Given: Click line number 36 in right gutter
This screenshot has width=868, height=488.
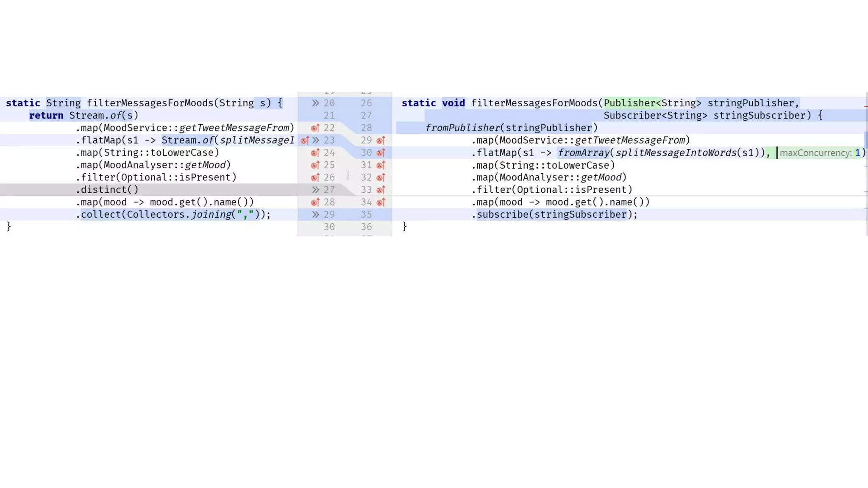Looking at the screenshot, I should pyautogui.click(x=366, y=227).
